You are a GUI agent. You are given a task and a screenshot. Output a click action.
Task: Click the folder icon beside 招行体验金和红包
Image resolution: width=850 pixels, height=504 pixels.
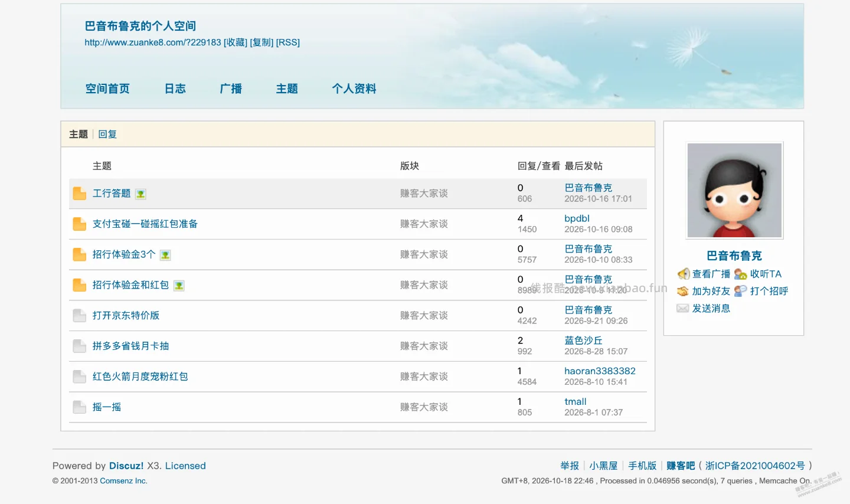(80, 285)
